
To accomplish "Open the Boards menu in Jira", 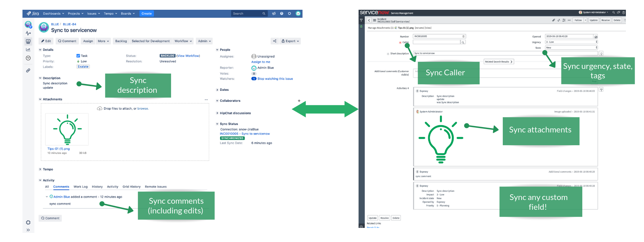I will click(x=128, y=13).
